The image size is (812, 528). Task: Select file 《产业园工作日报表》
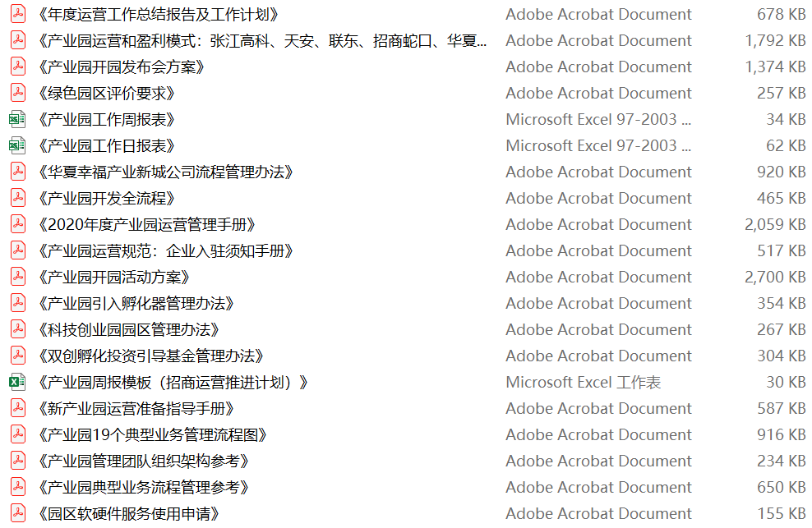click(x=106, y=146)
